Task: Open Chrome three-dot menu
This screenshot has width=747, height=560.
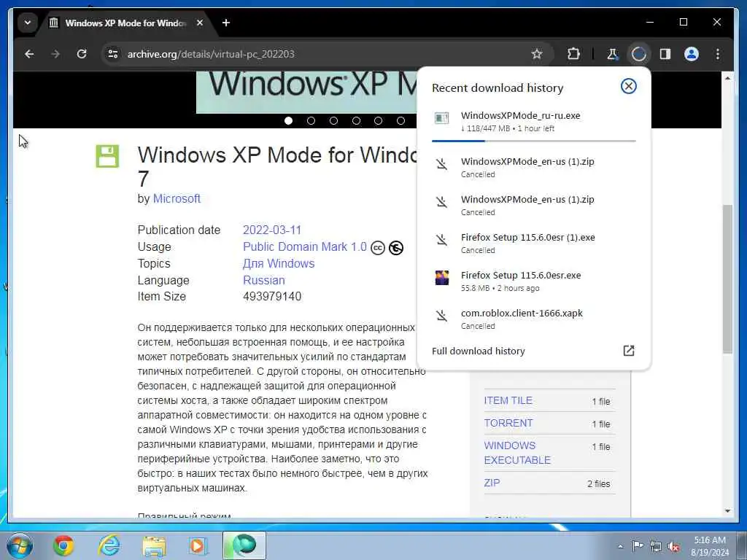Action: tap(718, 54)
